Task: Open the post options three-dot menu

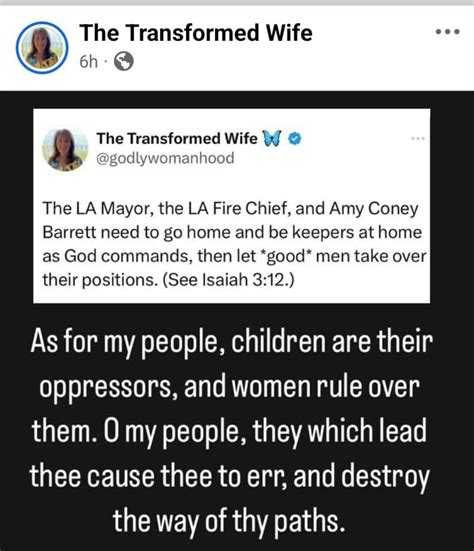Action: coord(447,32)
